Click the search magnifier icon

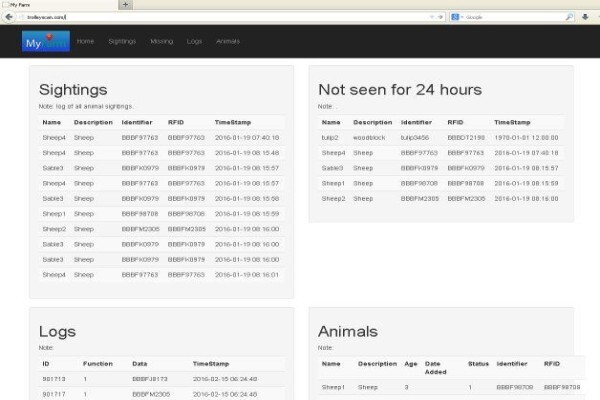(569, 17)
